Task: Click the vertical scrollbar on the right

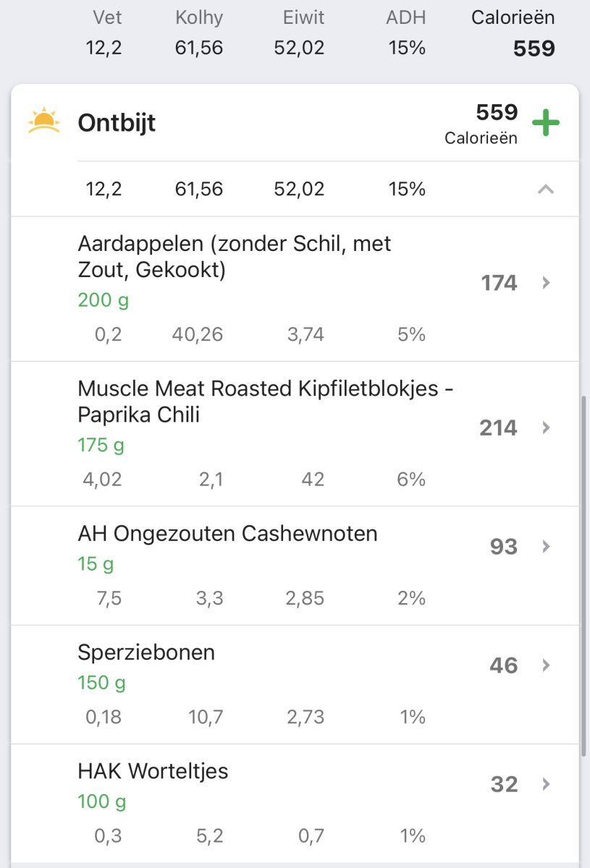Action: 584,575
